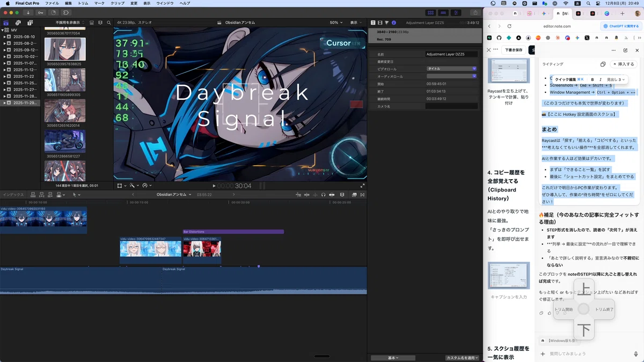The height and width of the screenshot is (362, 644).
Task: Show background tasks circular icon
Action: click(53, 12)
